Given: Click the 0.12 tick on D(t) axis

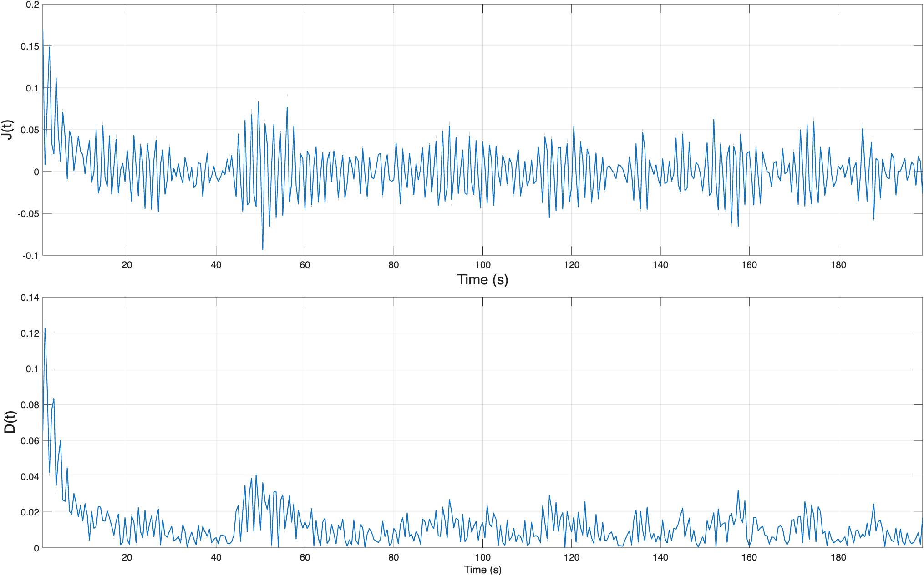Looking at the screenshot, I should (30, 333).
